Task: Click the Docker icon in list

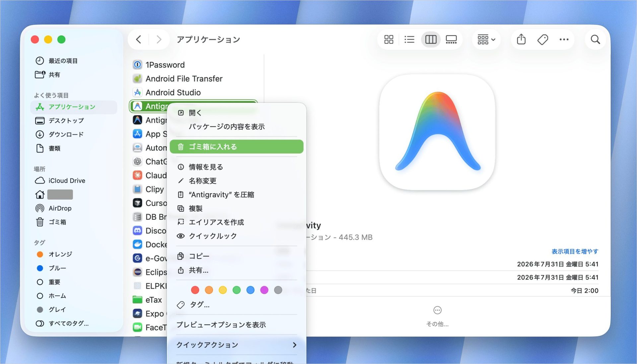Action: click(137, 244)
